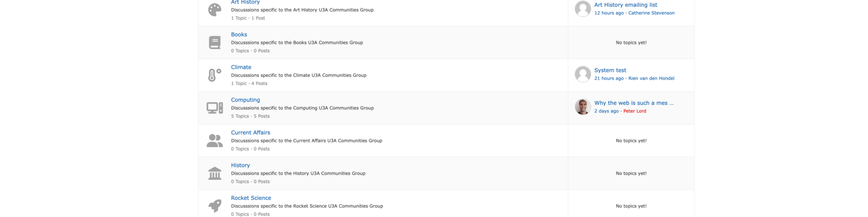Click the Computing desktop computer icon

(x=215, y=108)
